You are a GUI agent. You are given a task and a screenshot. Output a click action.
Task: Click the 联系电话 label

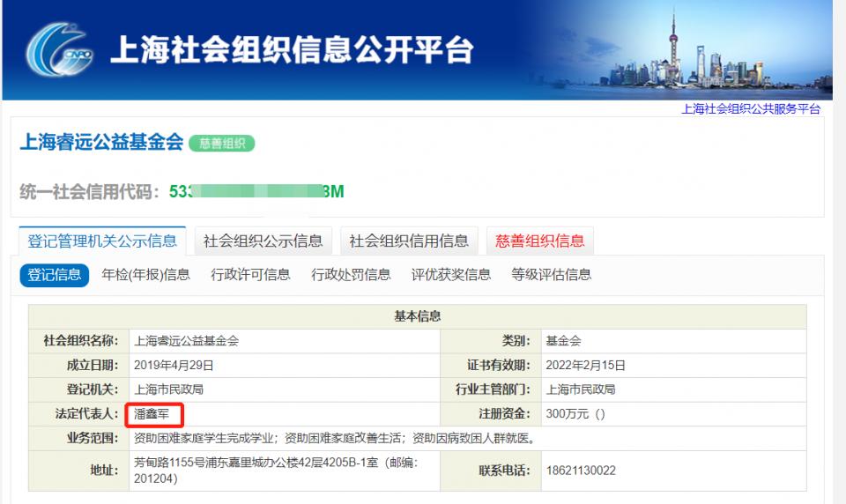point(504,471)
